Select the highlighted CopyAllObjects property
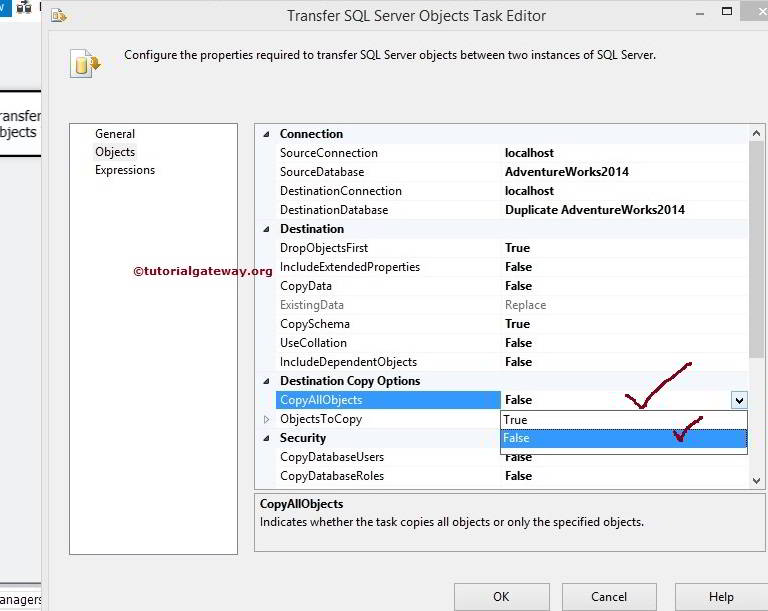The image size is (768, 611). 388,400
